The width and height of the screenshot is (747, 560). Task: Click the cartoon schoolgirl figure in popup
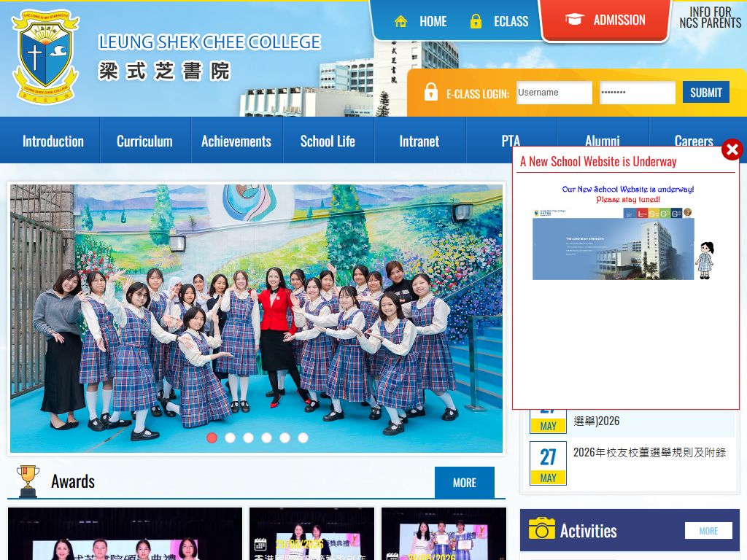[705, 260]
